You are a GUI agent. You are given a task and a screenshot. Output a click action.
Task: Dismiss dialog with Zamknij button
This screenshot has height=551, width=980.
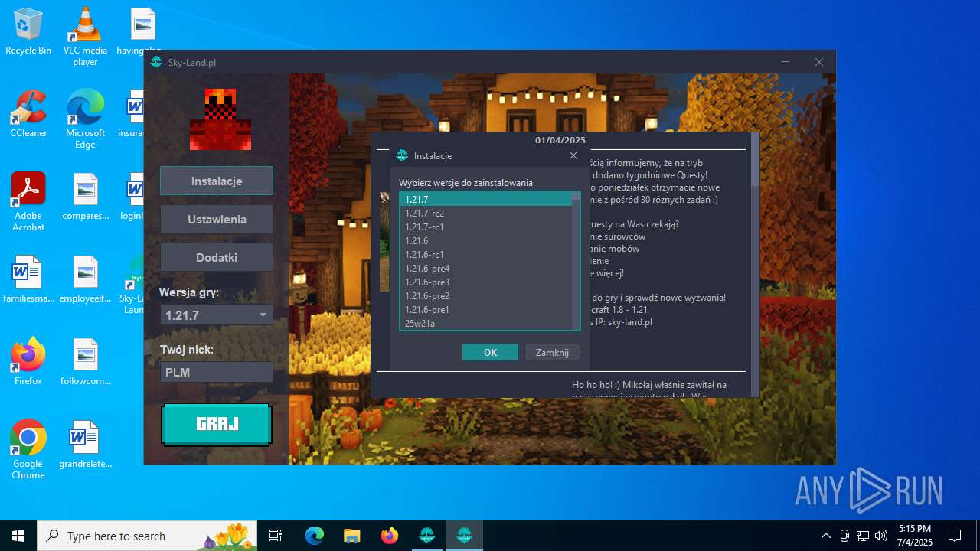[x=552, y=352]
